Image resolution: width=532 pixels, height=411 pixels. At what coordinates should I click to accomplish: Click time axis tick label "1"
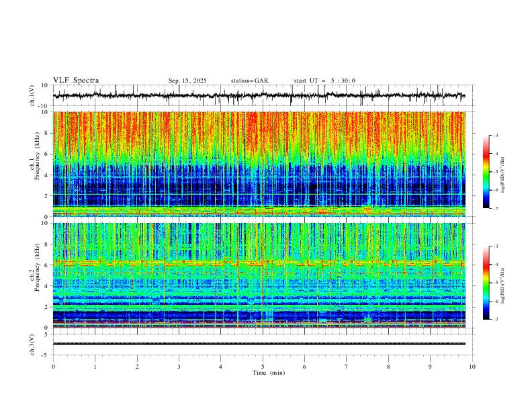(95, 367)
